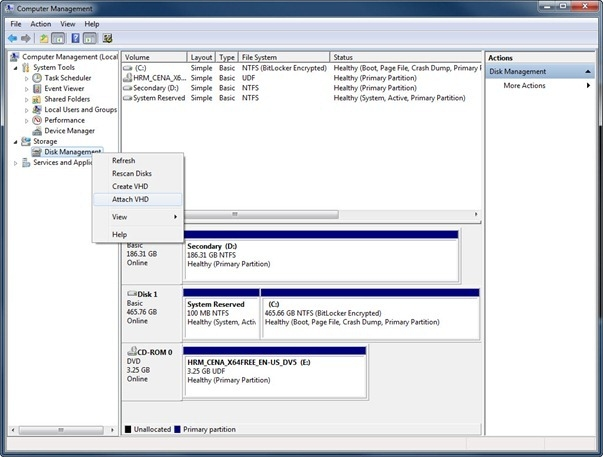
Task: Click the Unallocated black legend swatch
Action: point(128,429)
